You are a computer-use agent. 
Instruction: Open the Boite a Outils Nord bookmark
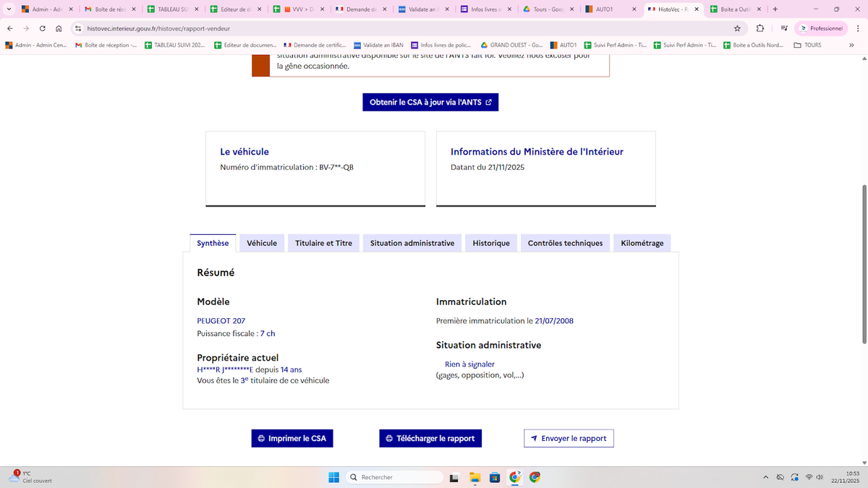pyautogui.click(x=753, y=45)
